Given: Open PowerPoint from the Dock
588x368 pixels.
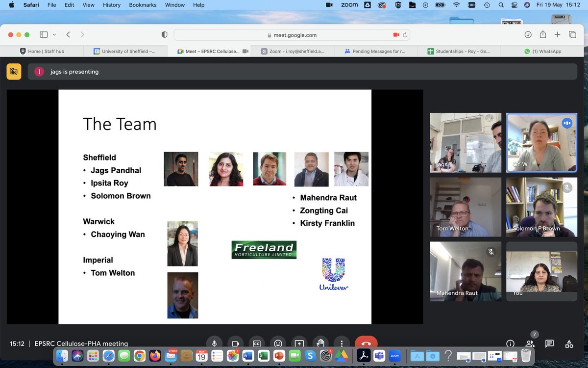Looking at the screenshot, I should click(x=279, y=355).
